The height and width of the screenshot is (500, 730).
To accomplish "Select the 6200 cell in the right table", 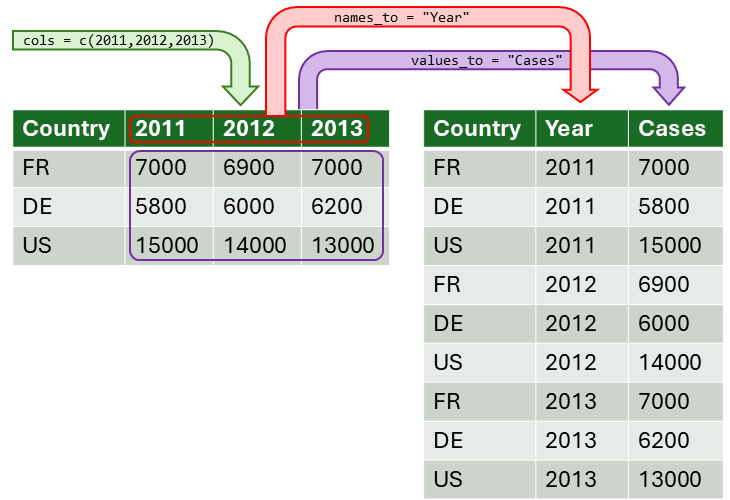I will tap(664, 440).
